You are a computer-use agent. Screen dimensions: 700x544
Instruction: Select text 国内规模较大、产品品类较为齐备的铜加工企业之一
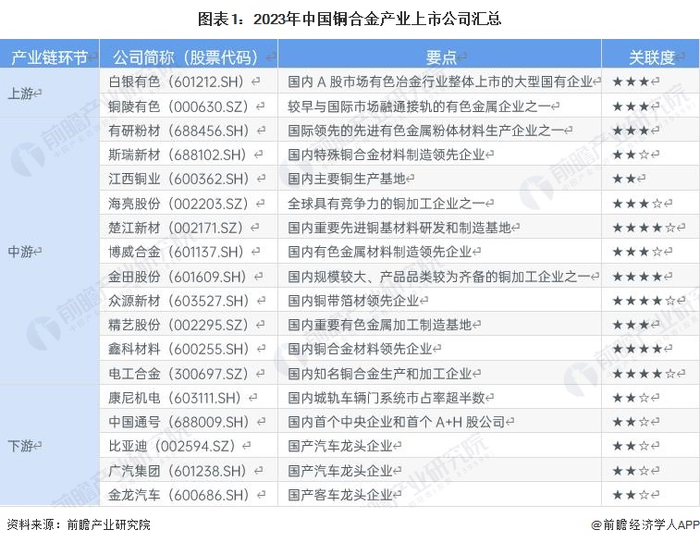click(x=439, y=276)
